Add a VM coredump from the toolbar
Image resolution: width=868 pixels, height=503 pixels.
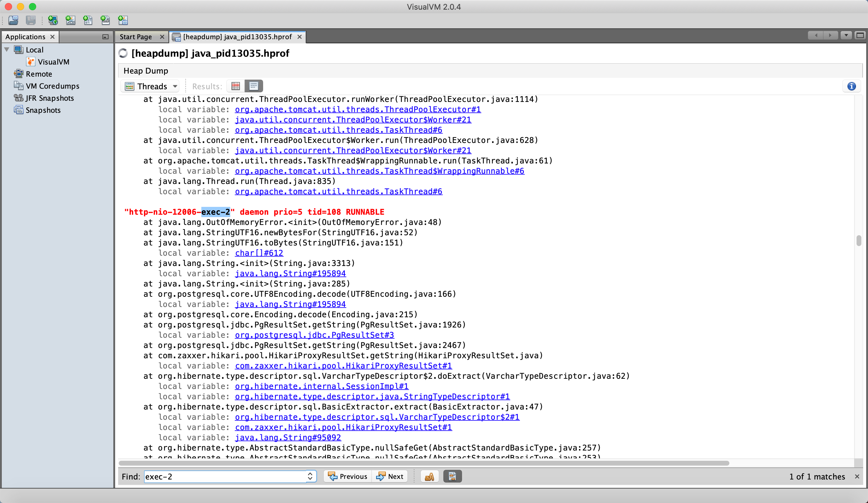(x=88, y=20)
